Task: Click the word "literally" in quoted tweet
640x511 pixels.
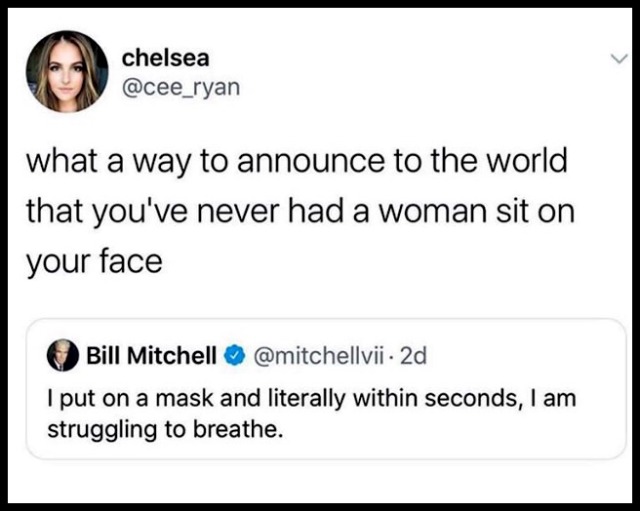Action: pyautogui.click(x=306, y=398)
